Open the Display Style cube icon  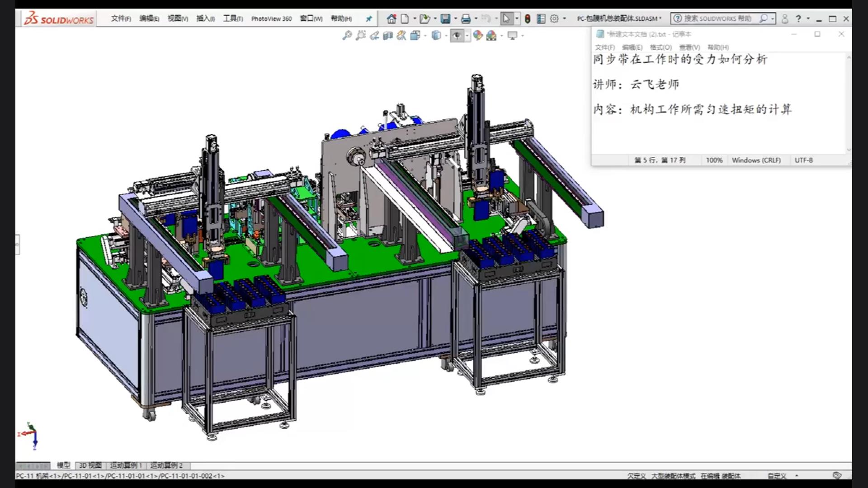[436, 35]
